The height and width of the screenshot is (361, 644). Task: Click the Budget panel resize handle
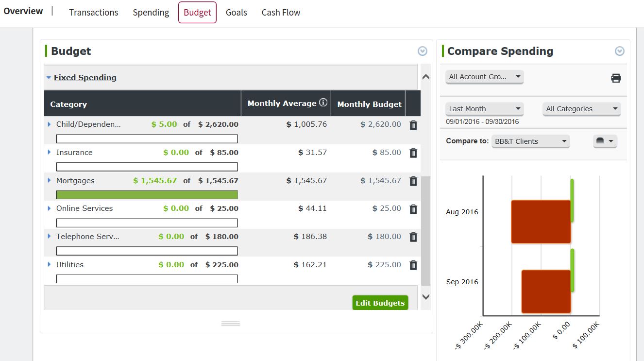(x=231, y=324)
